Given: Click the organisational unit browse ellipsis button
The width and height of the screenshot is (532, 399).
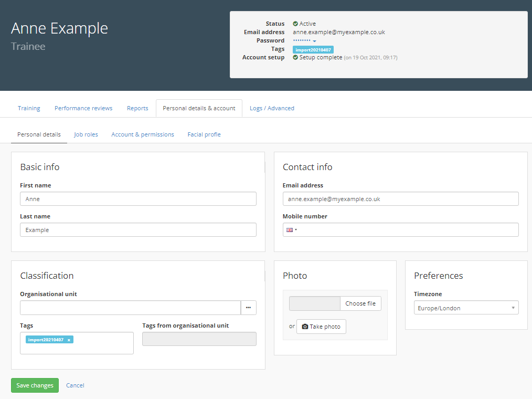Looking at the screenshot, I should (248, 308).
